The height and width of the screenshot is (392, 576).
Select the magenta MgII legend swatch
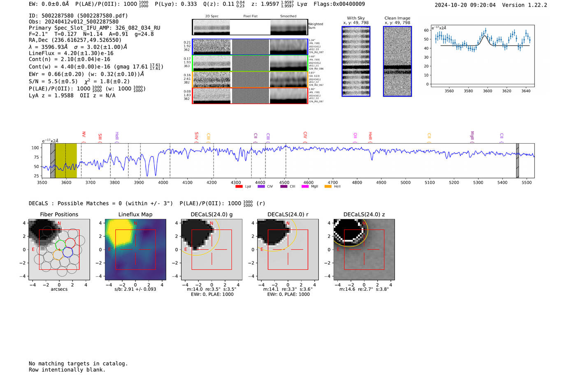(x=305, y=187)
